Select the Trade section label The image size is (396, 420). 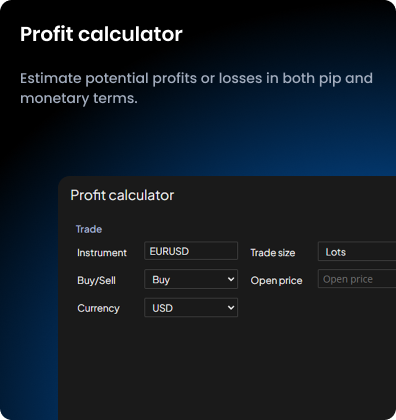pyautogui.click(x=89, y=229)
